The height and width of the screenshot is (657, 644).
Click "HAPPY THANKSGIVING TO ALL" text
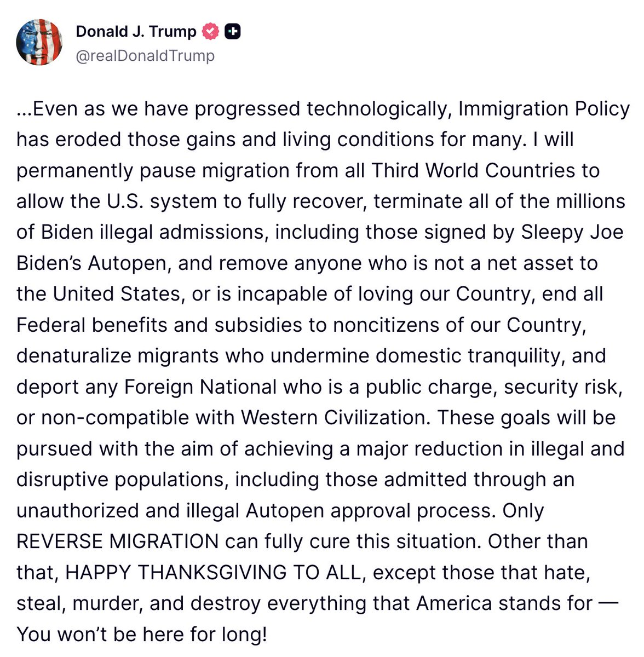tap(214, 572)
